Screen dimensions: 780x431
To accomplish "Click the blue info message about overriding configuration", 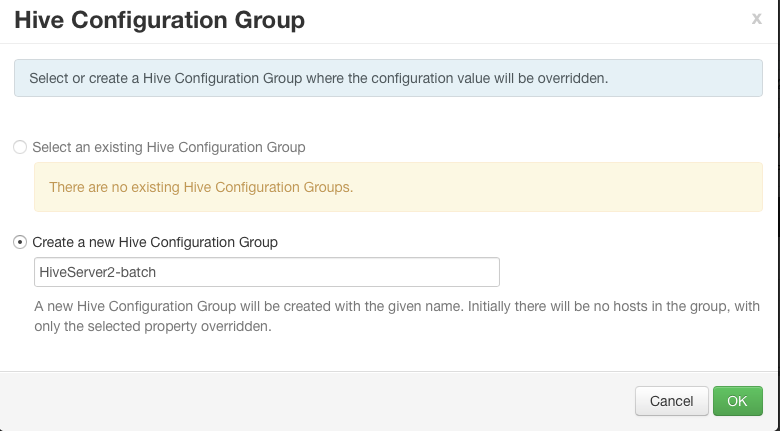I will click(x=388, y=78).
